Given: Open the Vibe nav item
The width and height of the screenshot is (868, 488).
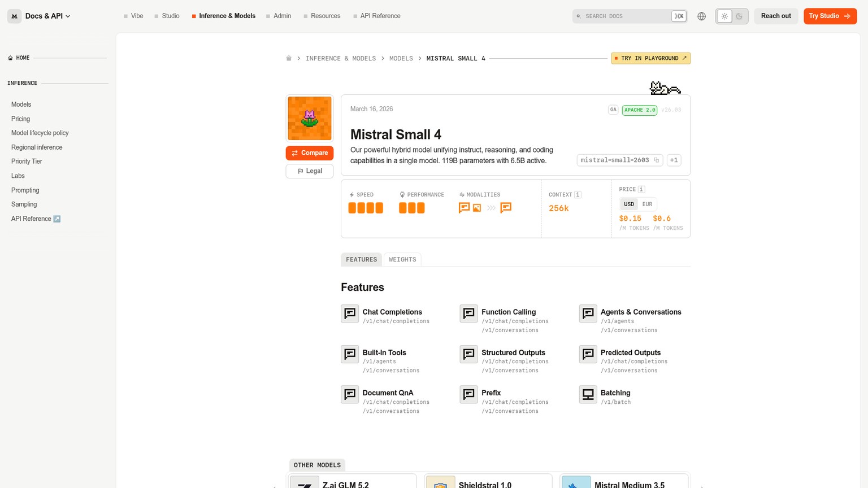Looking at the screenshot, I should click(133, 16).
